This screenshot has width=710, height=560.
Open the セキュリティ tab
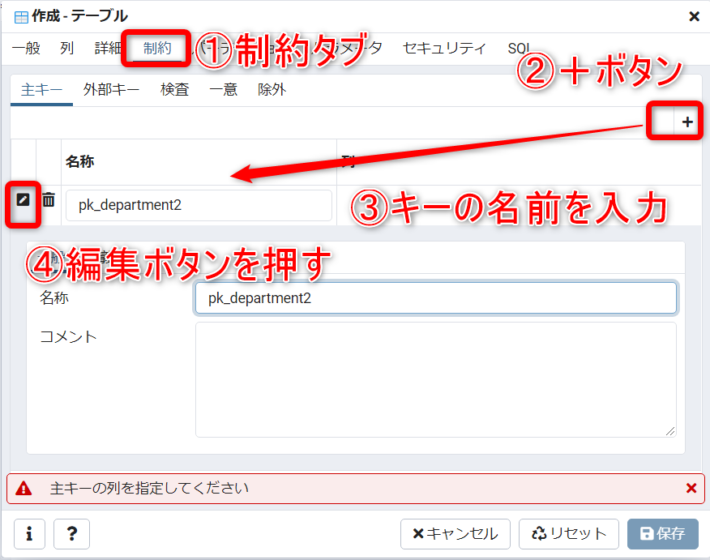click(x=444, y=48)
